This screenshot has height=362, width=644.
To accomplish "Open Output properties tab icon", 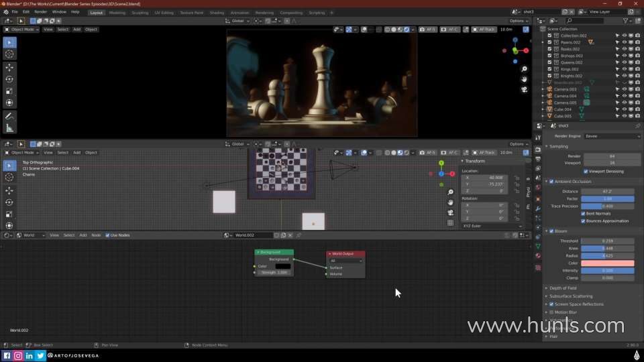I will (538, 159).
